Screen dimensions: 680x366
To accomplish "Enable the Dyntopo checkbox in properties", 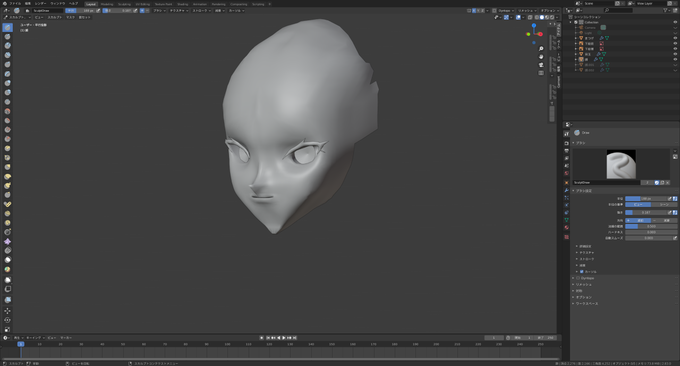I will [x=578, y=278].
